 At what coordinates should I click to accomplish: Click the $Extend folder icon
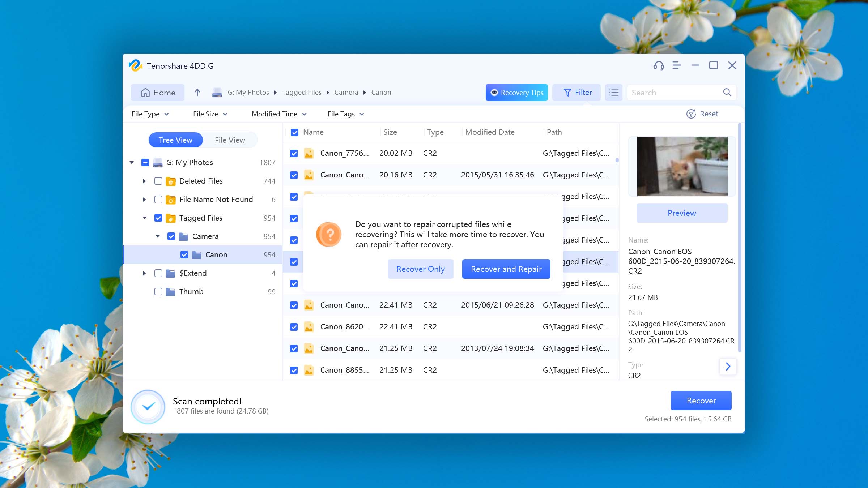pos(171,273)
